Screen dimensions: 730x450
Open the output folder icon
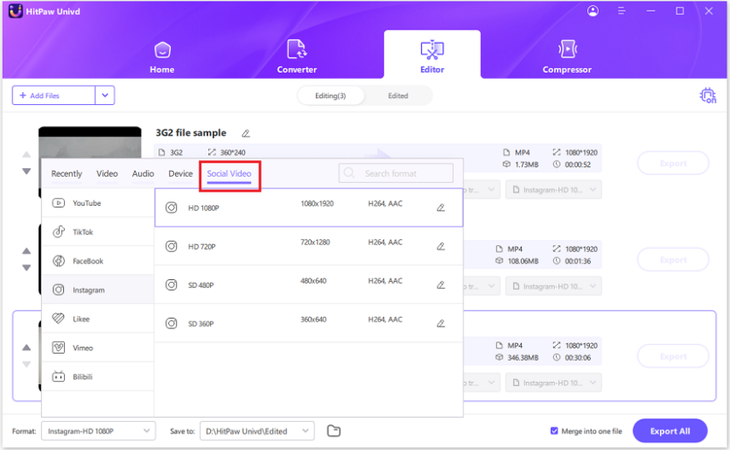335,431
